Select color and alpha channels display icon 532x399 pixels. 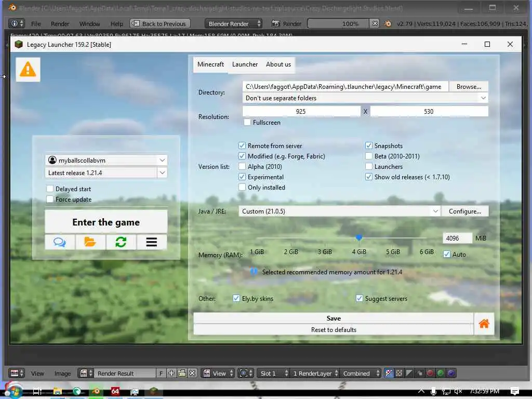click(389, 373)
